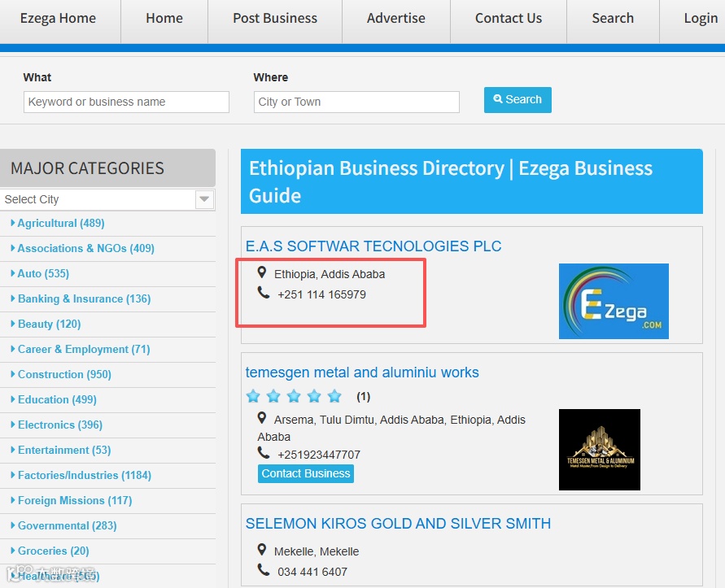Screen dimensions: 725x588
Task: Click the arrow beside Construction category
Action: coord(13,374)
